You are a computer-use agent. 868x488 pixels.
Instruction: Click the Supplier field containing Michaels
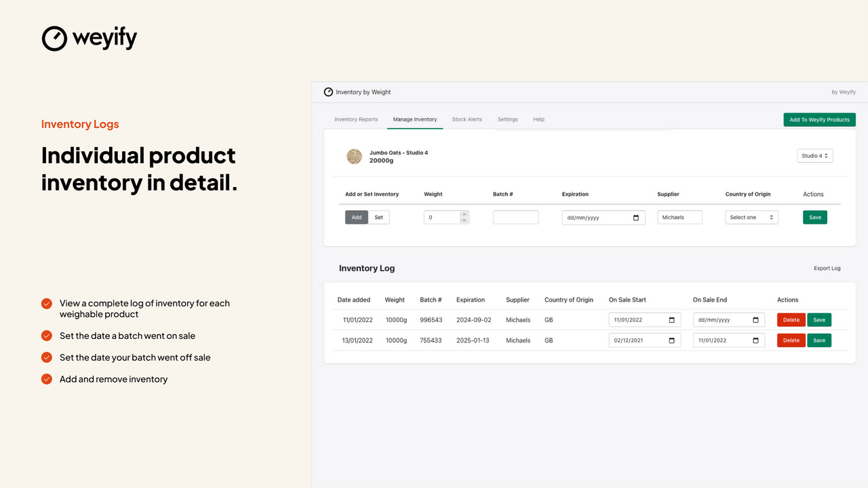pos(680,218)
